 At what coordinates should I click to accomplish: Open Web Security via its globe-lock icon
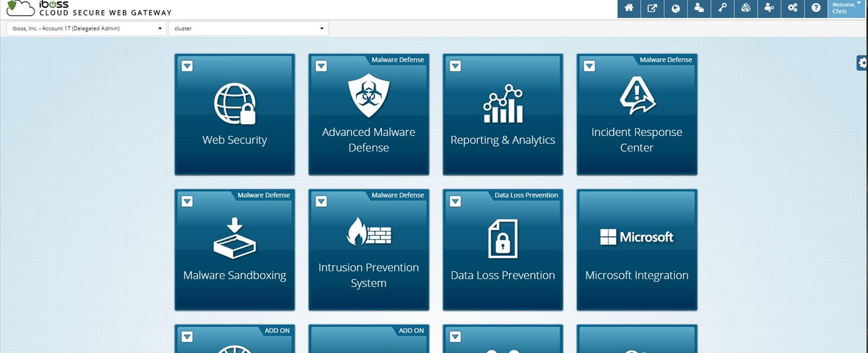pyautogui.click(x=235, y=103)
